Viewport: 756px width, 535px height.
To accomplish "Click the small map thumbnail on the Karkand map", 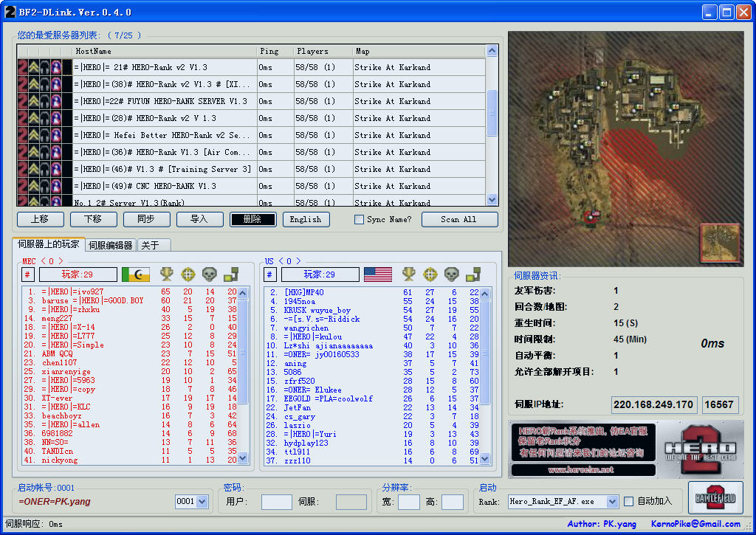I will click(x=720, y=243).
